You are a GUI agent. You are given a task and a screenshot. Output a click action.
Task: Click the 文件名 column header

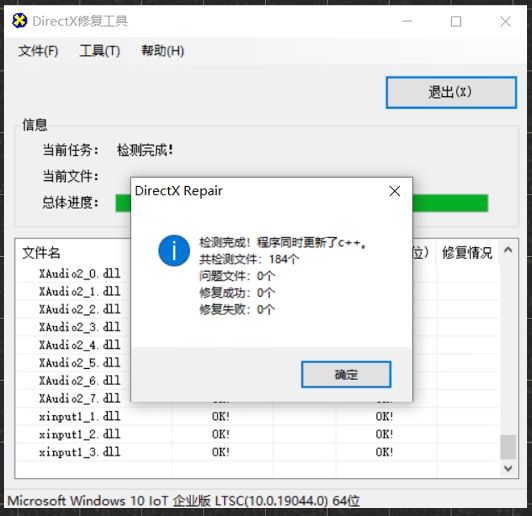(41, 253)
